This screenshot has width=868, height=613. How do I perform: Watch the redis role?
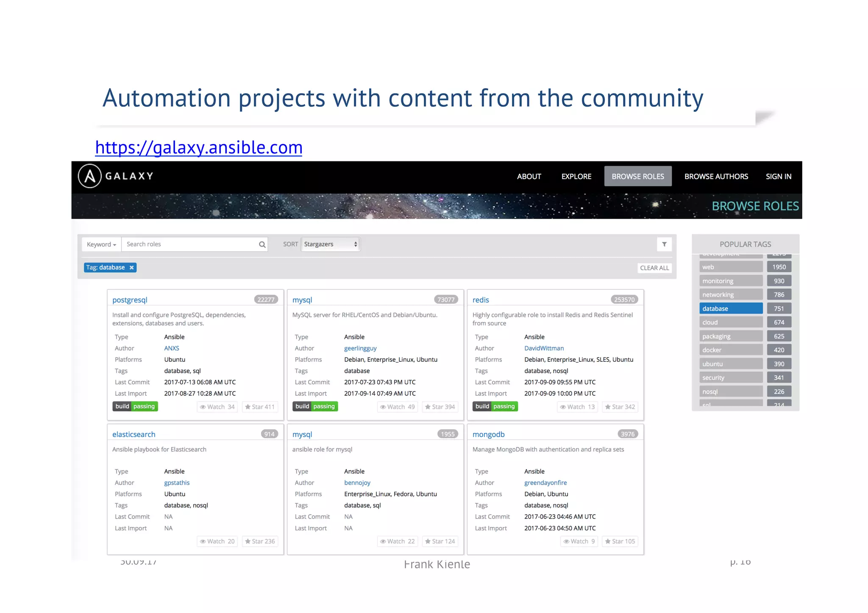click(577, 407)
